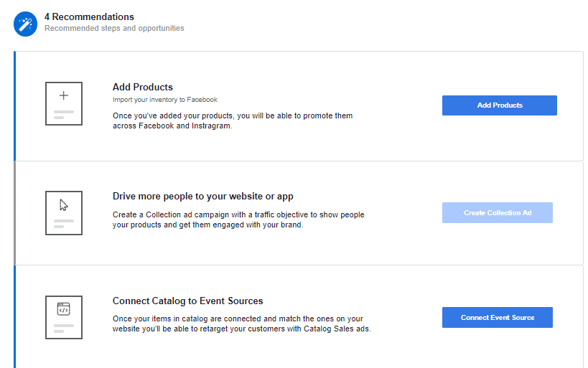Click the magic wand recommendations icon
This screenshot has height=368, width=588.
tap(25, 24)
